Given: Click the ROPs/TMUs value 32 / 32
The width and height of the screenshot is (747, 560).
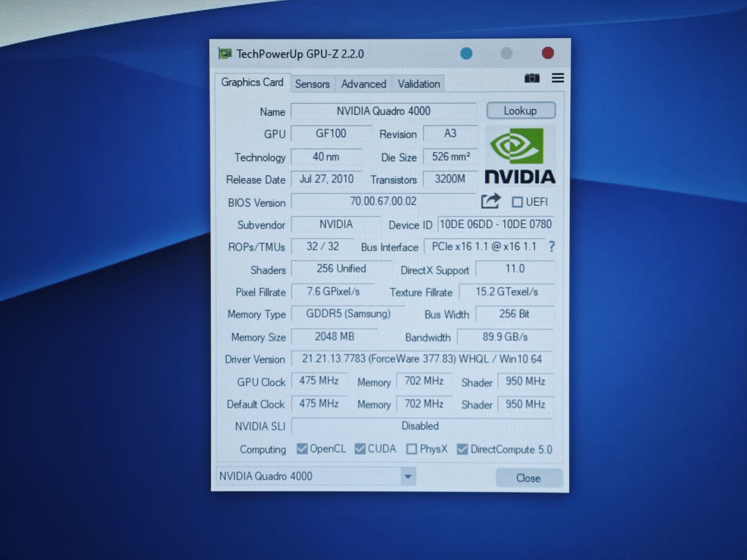Looking at the screenshot, I should (322, 247).
